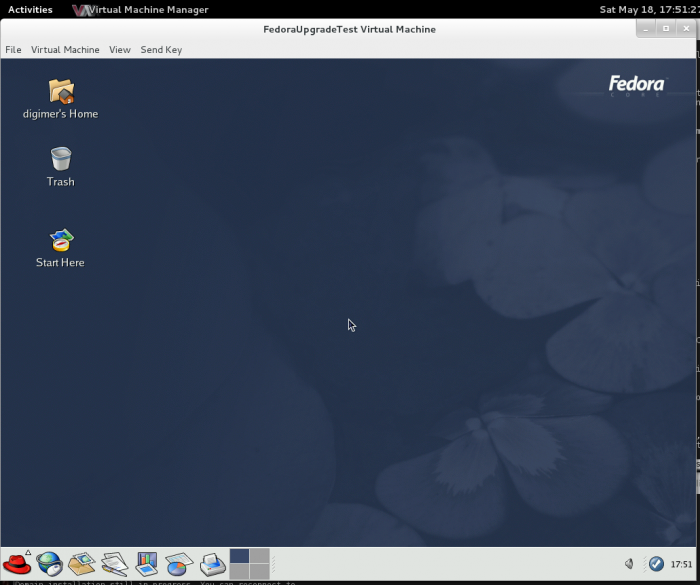Click the blue checkmark update notifier icon
The height and width of the screenshot is (585, 700).
pyautogui.click(x=656, y=564)
